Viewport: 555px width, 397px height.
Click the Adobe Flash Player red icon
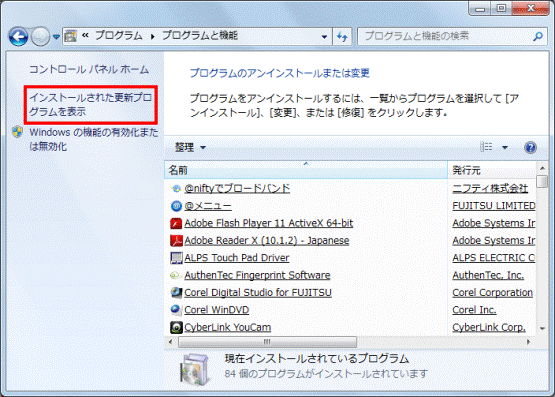pyautogui.click(x=176, y=223)
